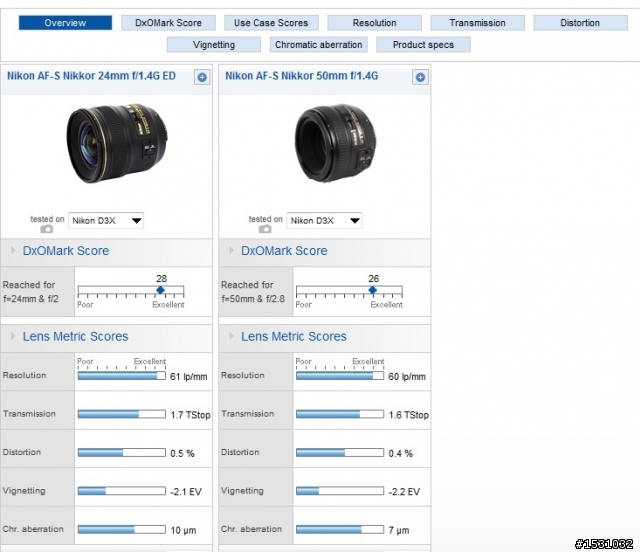Open the Chromatic aberration tab

click(319, 45)
